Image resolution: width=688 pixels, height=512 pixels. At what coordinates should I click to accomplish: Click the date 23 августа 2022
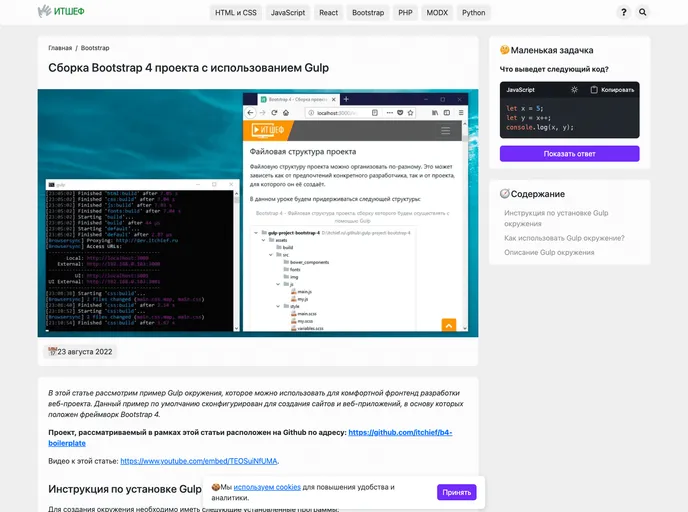tap(85, 351)
